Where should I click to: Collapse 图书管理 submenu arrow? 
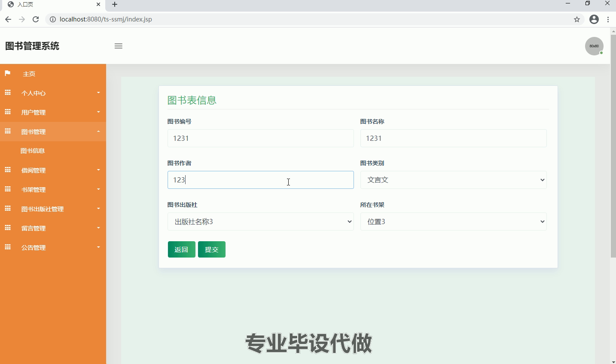[98, 131]
